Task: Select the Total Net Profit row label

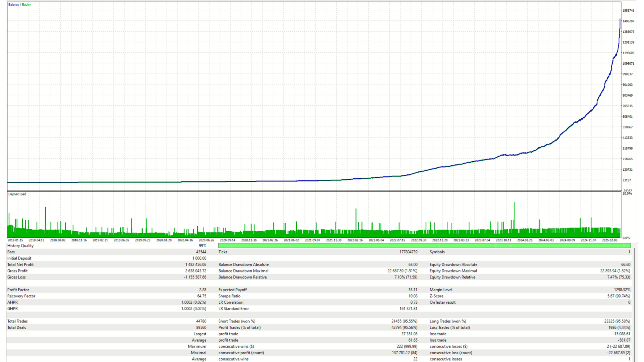Action: click(20, 265)
